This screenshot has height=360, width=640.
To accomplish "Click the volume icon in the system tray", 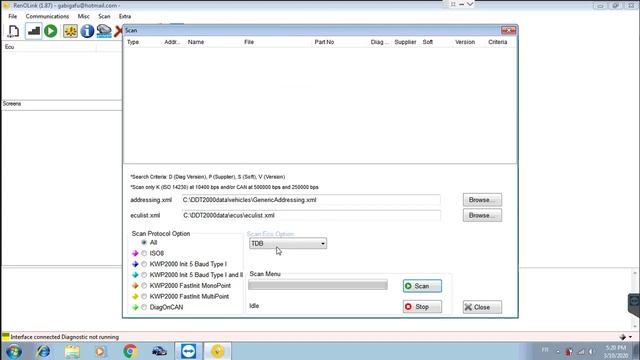I will coord(591,351).
